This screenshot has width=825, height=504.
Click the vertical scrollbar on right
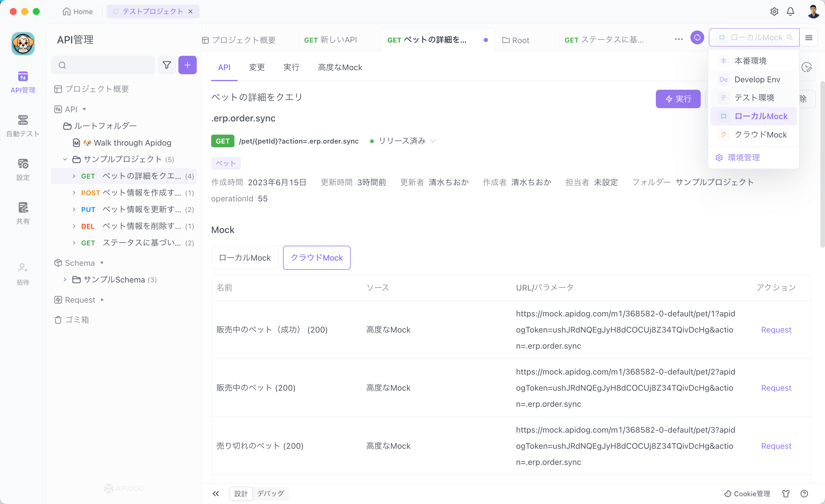(x=822, y=164)
